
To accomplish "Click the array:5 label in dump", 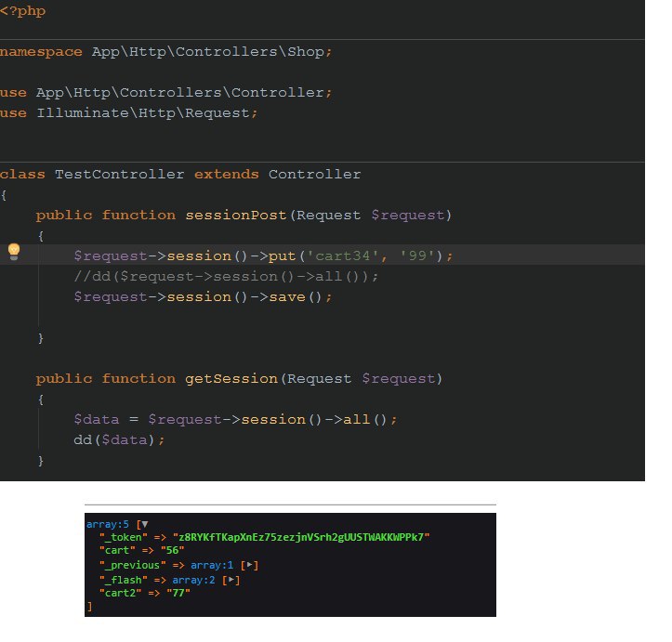I will (x=108, y=524).
